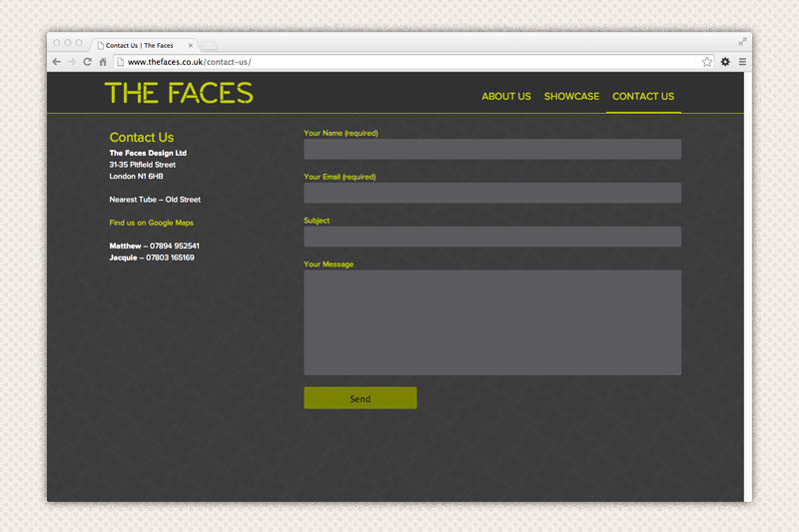Go to Contact Us nav item
Screen dimensions: 799x532
643,96
